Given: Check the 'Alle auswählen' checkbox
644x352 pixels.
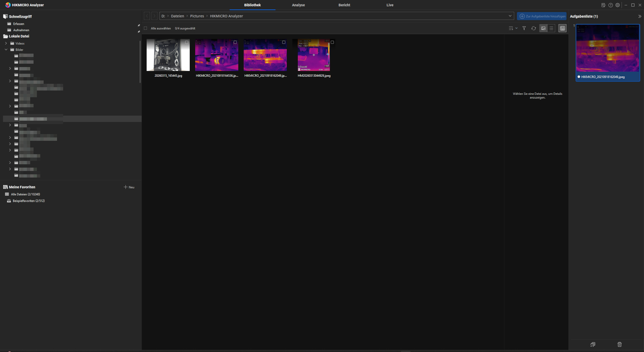Looking at the screenshot, I should (146, 28).
